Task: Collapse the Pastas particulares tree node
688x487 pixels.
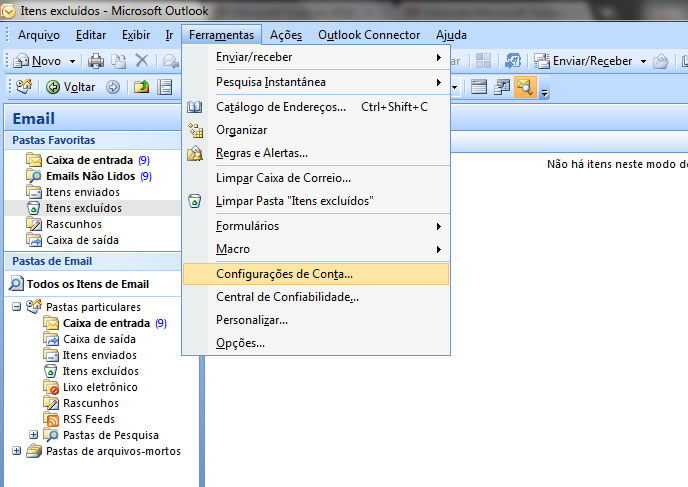Action: click(17, 307)
